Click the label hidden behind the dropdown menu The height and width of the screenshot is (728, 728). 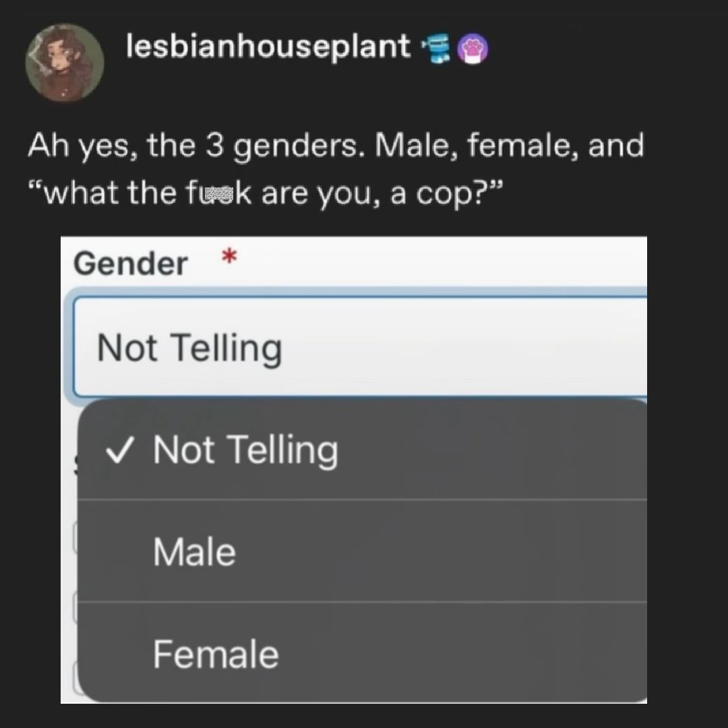[x=75, y=462]
